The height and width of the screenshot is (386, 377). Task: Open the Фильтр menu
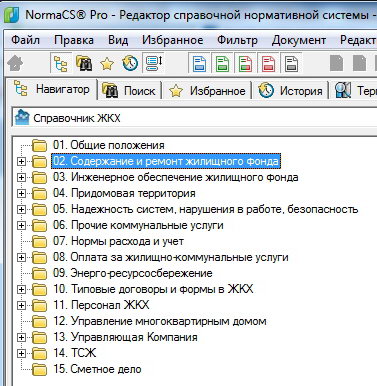pyautogui.click(x=237, y=40)
